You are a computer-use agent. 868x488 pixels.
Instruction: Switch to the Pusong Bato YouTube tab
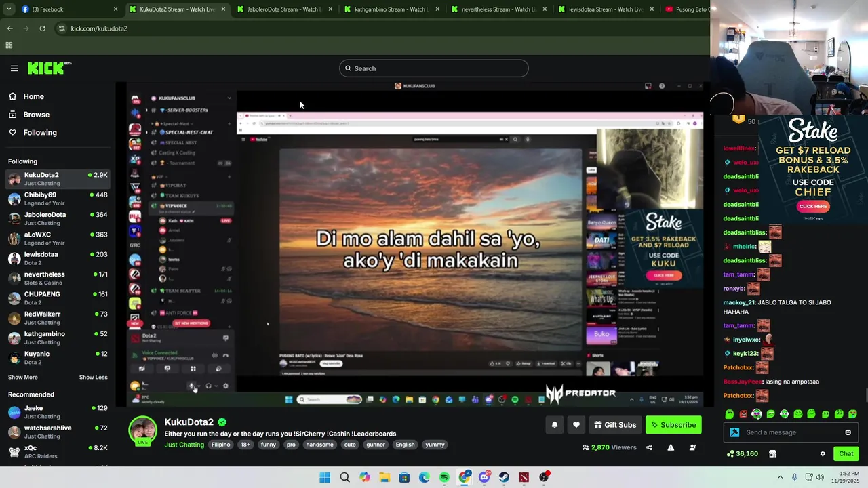[686, 9]
